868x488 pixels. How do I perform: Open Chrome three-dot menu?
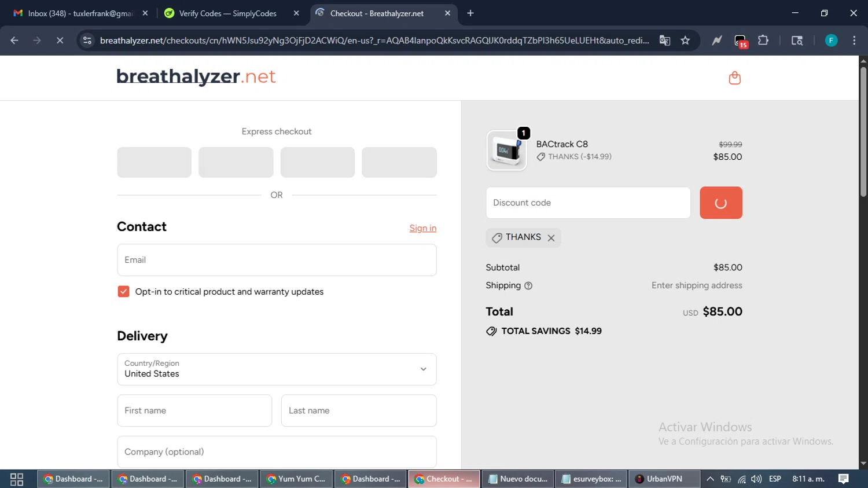click(854, 41)
